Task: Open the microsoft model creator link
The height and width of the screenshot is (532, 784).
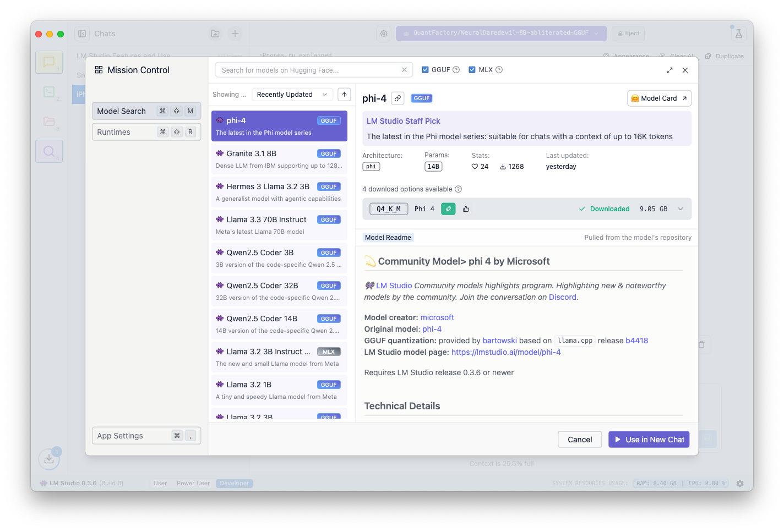Action: [437, 318]
